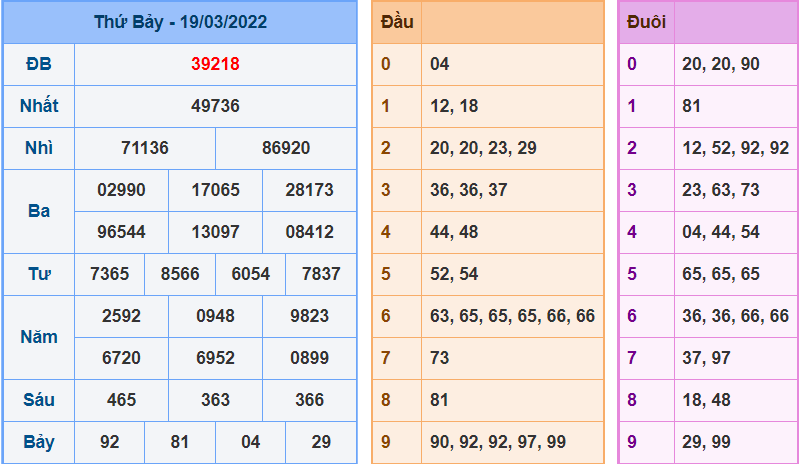Select Đầu row 0 value 04
The image size is (799, 464).
coord(439,64)
